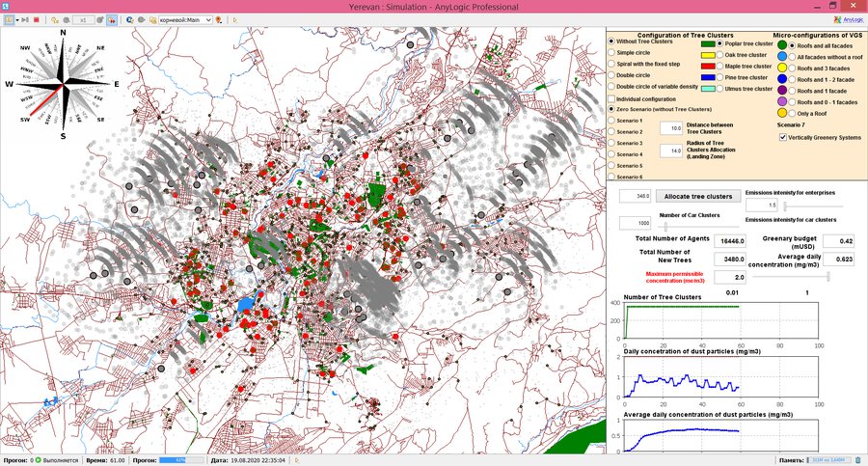Click the small arrow at toolbar end

tap(234, 20)
